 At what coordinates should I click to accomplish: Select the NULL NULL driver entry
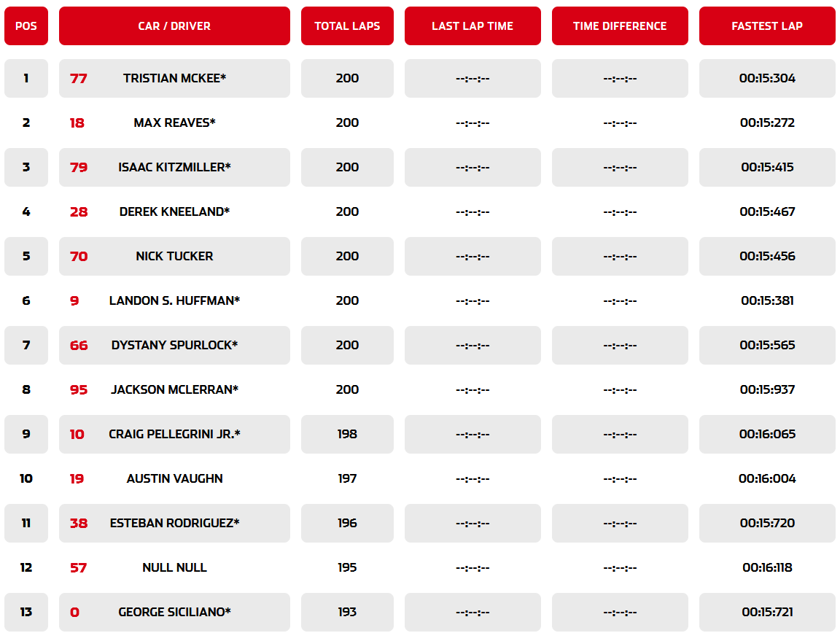[x=174, y=567]
